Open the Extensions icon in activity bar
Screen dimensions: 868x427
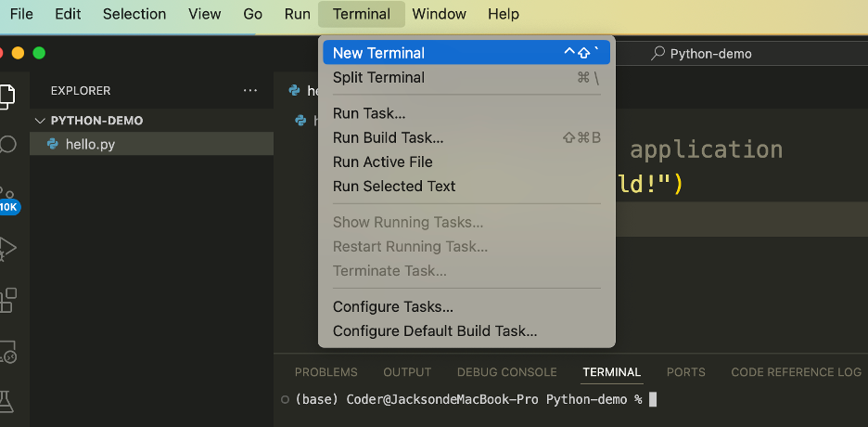click(x=8, y=299)
